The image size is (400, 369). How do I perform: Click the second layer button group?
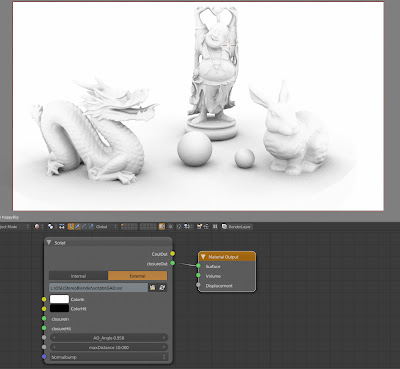pyautogui.click(x=148, y=227)
